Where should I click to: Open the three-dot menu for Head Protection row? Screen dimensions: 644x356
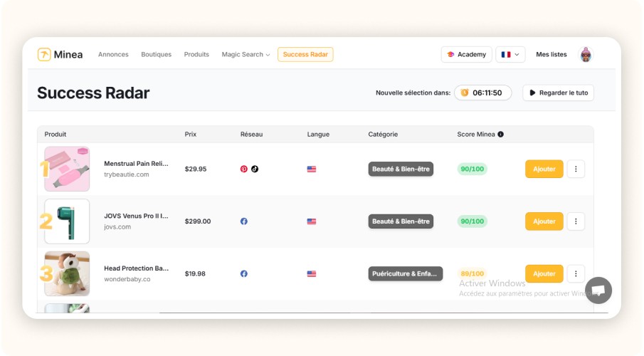click(x=576, y=273)
